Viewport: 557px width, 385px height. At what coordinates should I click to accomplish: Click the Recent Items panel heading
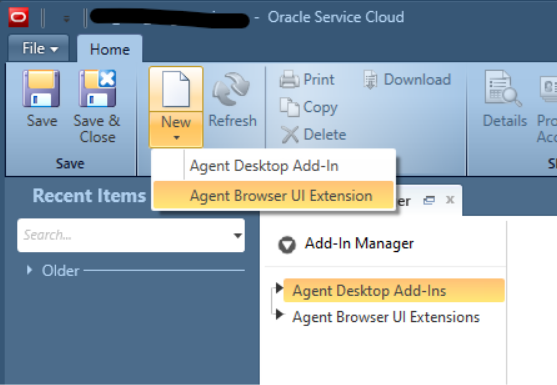90,196
